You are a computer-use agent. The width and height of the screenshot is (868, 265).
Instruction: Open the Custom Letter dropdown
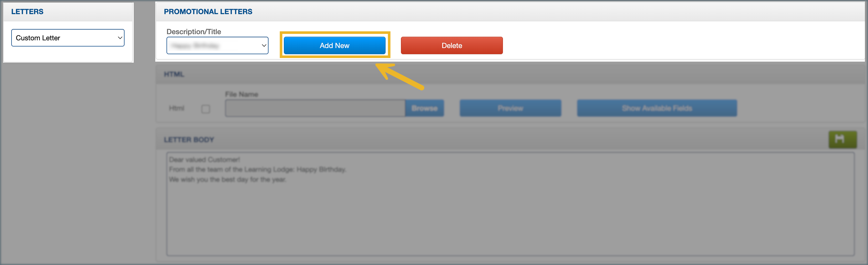(x=67, y=38)
